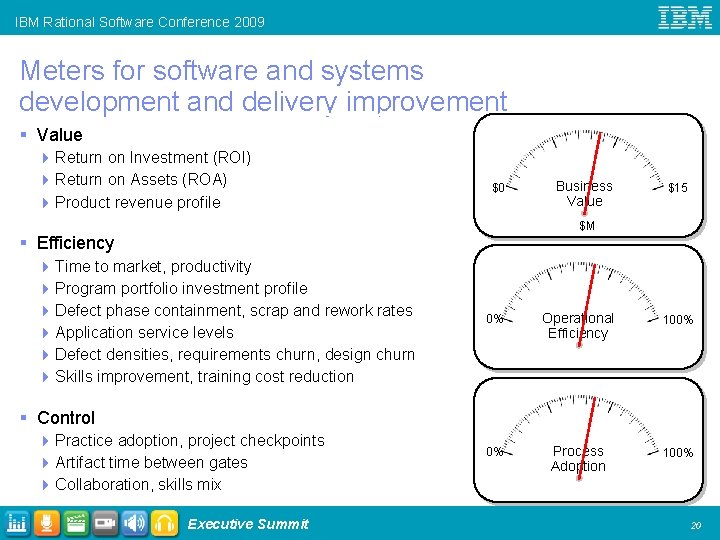This screenshot has height=540, width=720.
Task: Click the 'Control' heading
Action: 66,418
